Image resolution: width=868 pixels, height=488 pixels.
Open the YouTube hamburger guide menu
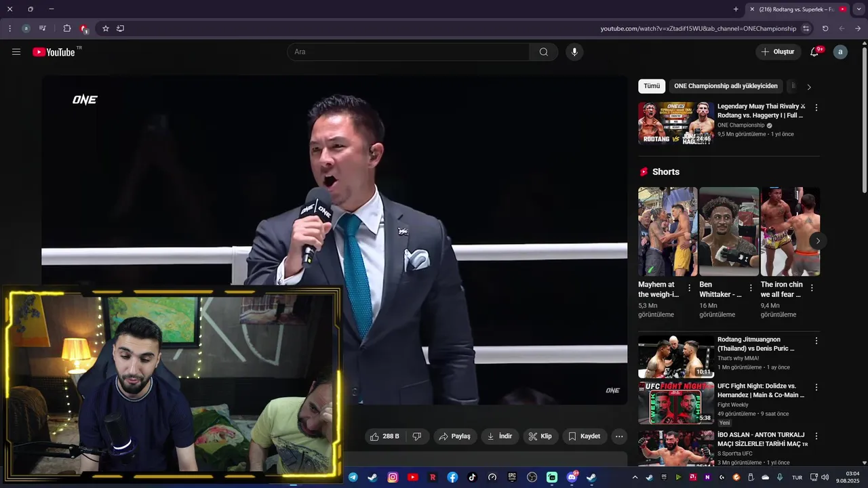[x=16, y=52]
